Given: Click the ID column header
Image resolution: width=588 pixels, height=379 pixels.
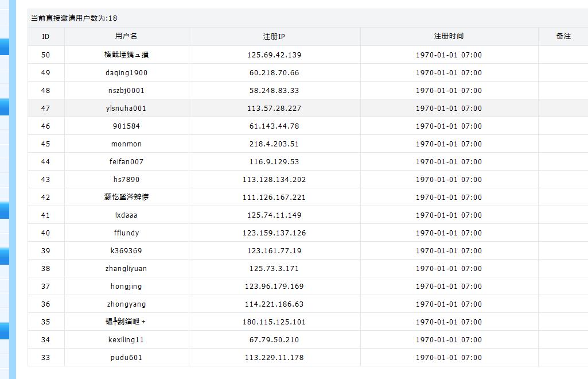Looking at the screenshot, I should [46, 36].
